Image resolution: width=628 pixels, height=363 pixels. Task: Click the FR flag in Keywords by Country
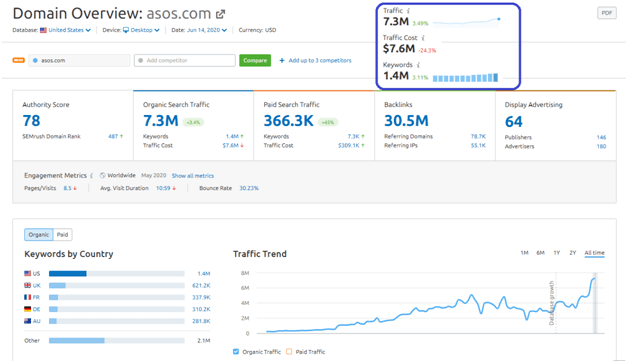(x=27, y=297)
